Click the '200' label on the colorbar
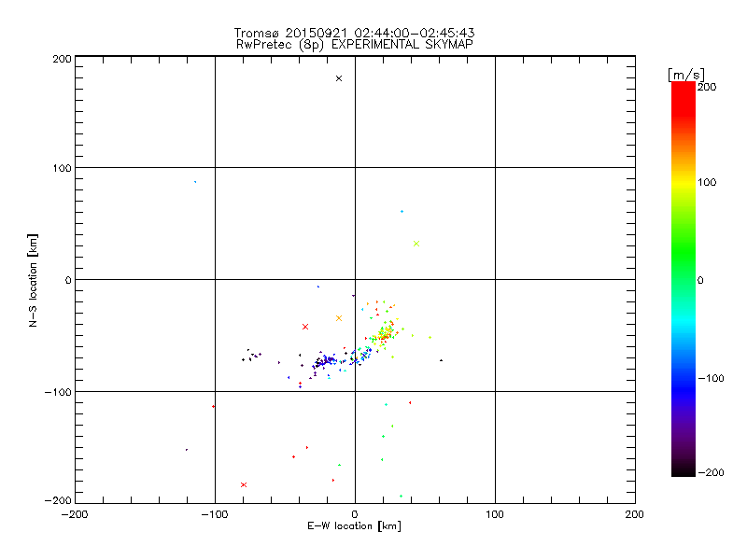Image resolution: width=747 pixels, height=560 pixels. 707,87
